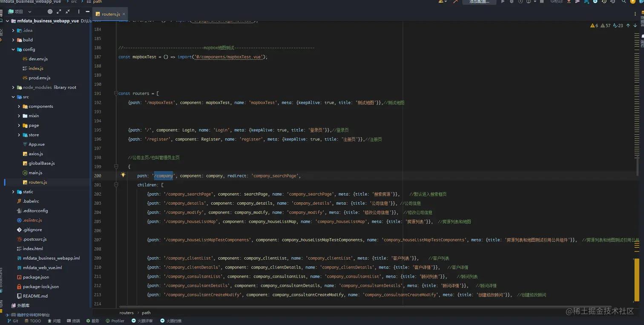Switch to the routers.js editor tab
The width and height of the screenshot is (644, 325).
[111, 14]
